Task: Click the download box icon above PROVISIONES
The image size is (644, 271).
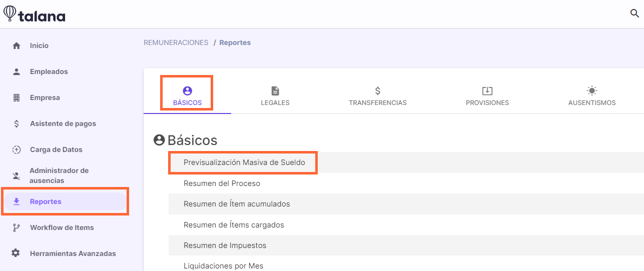Action: click(487, 91)
